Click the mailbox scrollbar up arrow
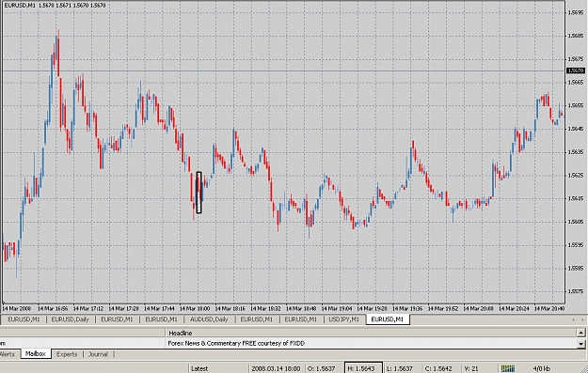The height and width of the screenshot is (373, 588). [x=580, y=333]
